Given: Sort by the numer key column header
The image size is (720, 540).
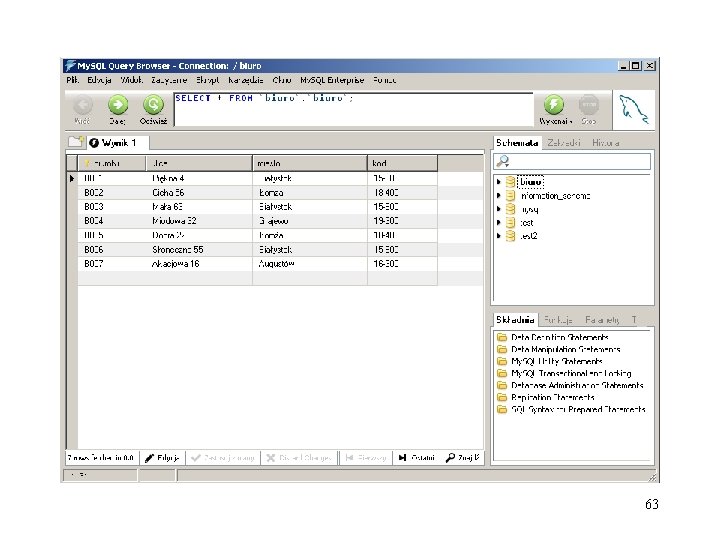Looking at the screenshot, I should tap(111, 163).
